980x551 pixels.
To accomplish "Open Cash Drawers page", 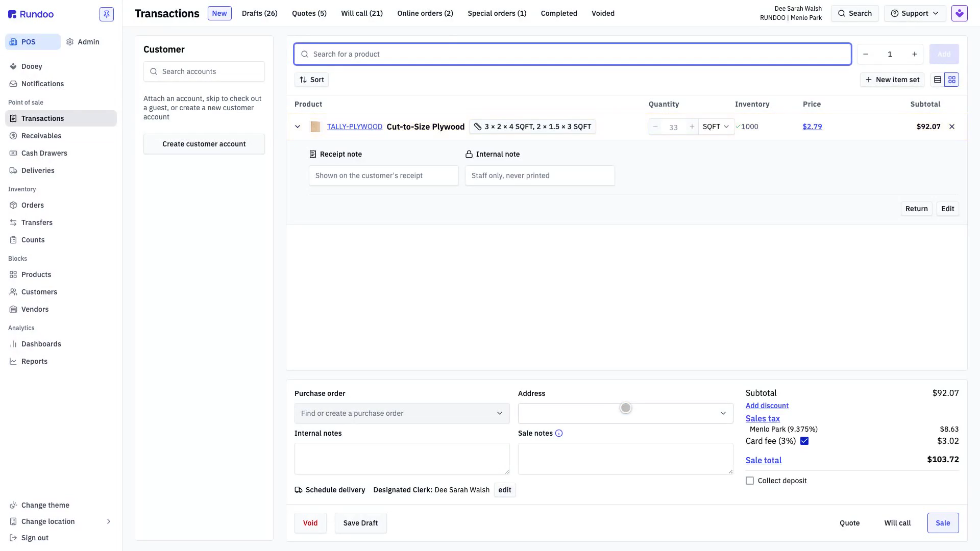I will coord(61,153).
